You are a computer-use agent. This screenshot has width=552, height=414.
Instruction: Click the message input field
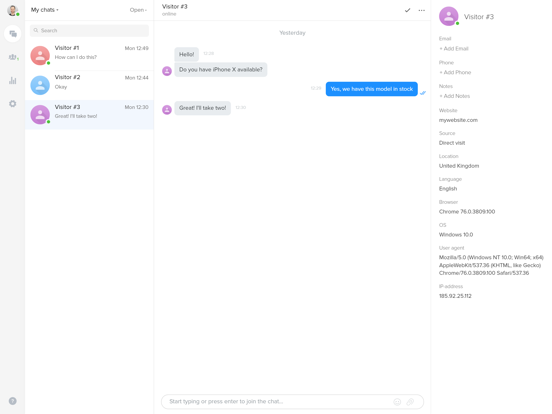293,402
